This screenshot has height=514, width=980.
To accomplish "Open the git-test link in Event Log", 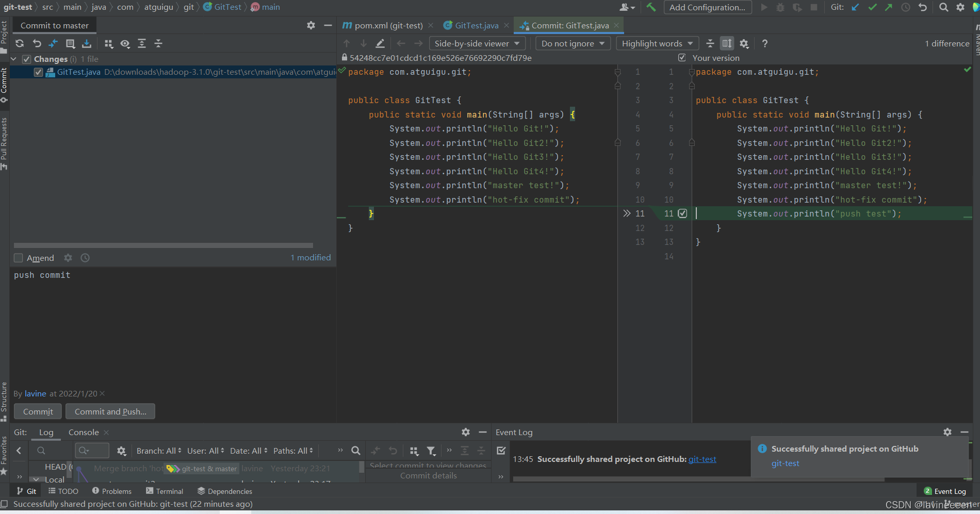I will (702, 459).
